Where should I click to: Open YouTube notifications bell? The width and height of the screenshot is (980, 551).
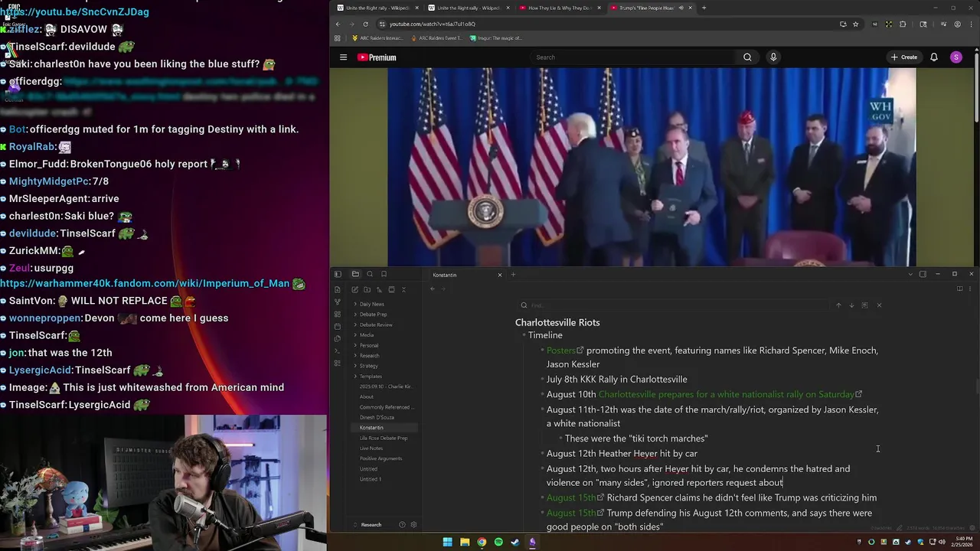(934, 57)
